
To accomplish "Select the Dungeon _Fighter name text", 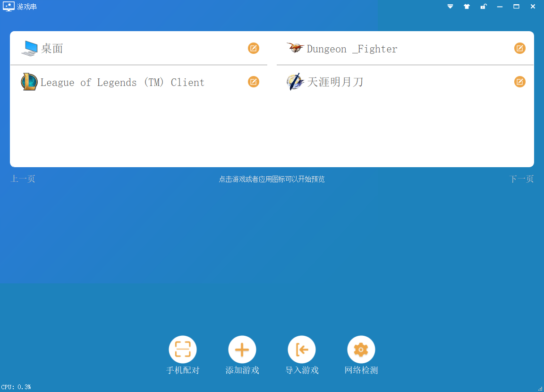I will pos(352,49).
